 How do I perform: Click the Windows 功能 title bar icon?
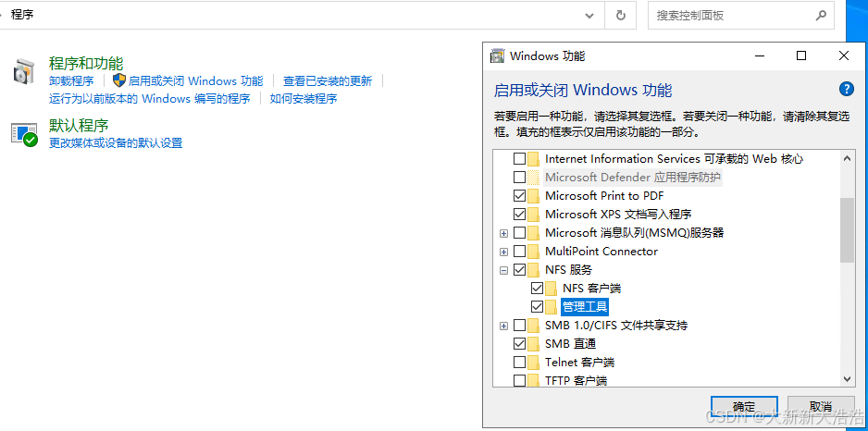(498, 55)
